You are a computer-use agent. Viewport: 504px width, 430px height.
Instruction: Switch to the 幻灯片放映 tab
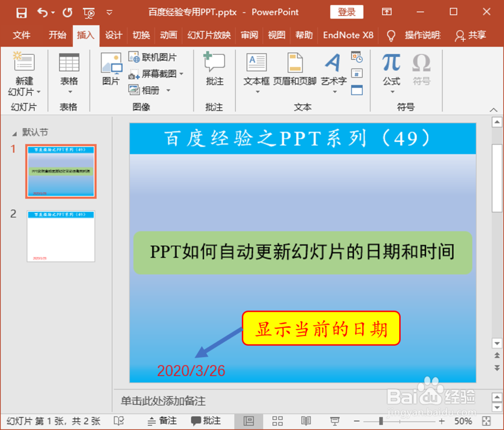click(209, 35)
